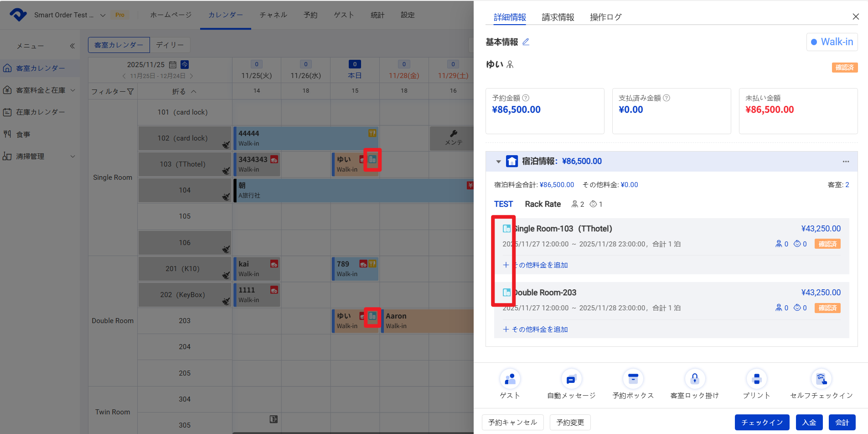Viewport: 868px width, 434px height.
Task: Click その他料金を追加 under Double Room-203
Action: point(536,329)
